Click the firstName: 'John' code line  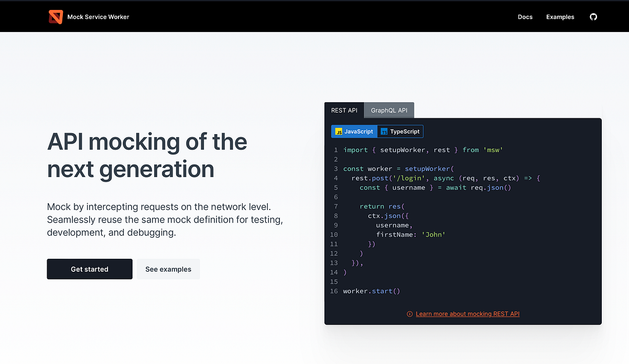pos(410,235)
